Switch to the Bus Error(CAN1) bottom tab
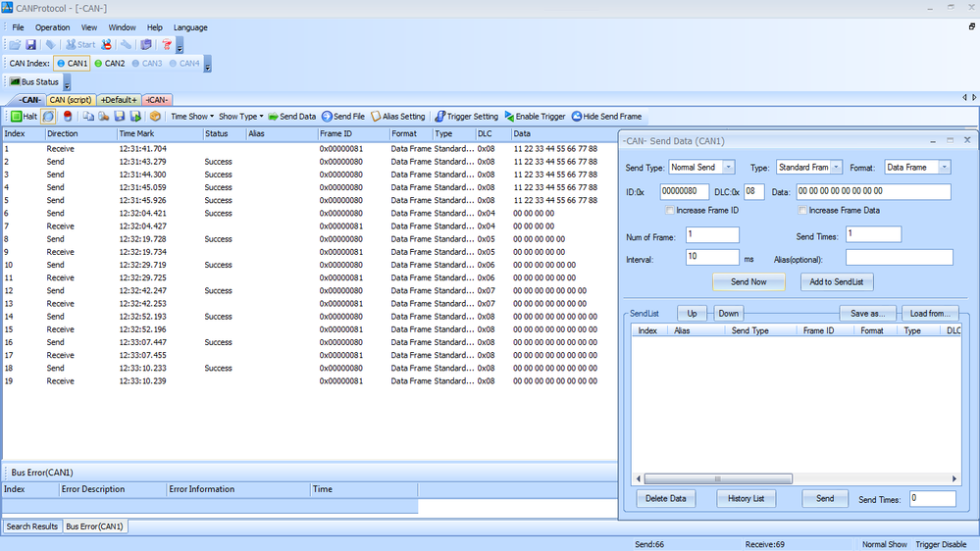 tap(94, 526)
